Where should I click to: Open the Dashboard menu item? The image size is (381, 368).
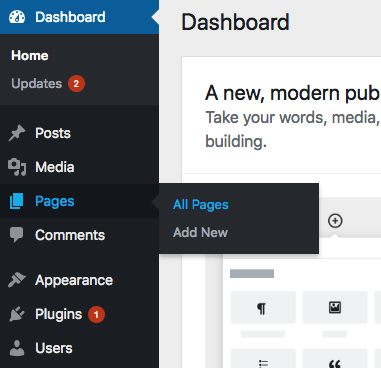tap(79, 17)
